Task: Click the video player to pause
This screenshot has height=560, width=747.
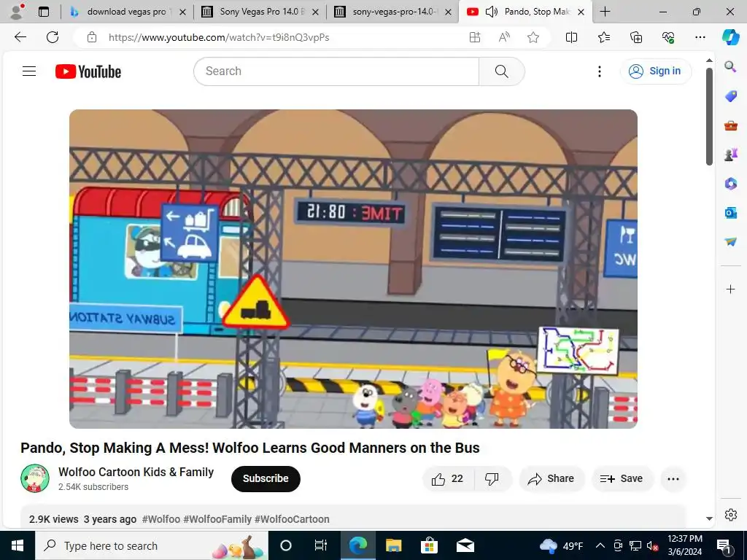Action: coord(353,269)
